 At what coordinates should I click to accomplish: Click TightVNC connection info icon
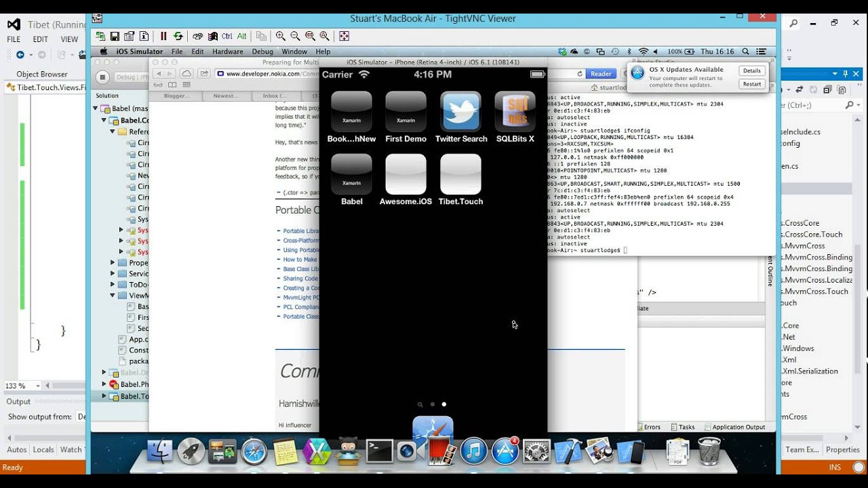pos(144,36)
